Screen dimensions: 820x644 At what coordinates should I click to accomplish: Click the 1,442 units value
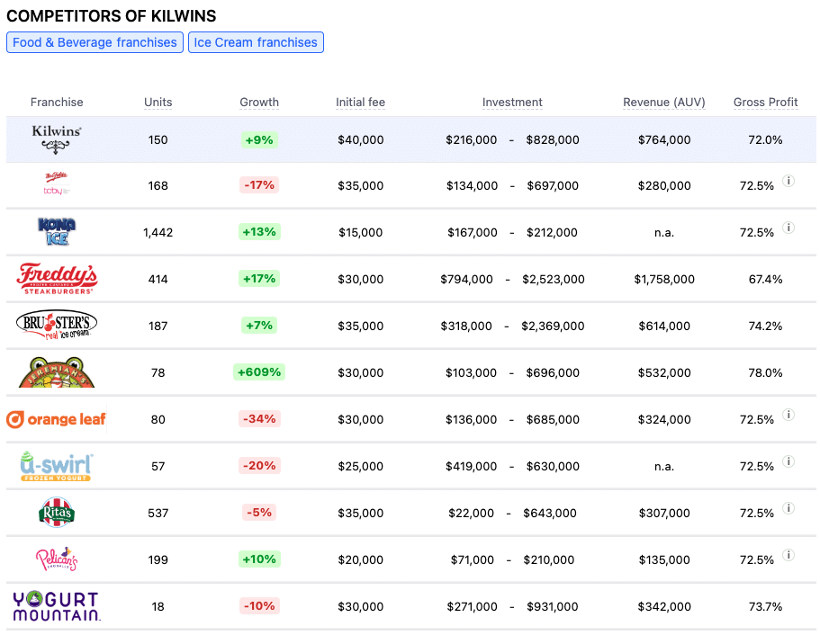tap(158, 232)
